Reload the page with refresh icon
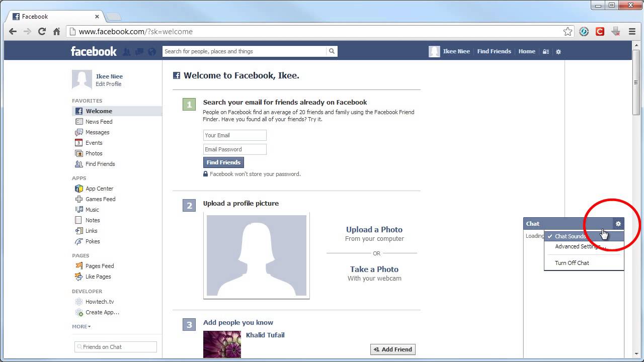644x362 pixels. click(42, 32)
